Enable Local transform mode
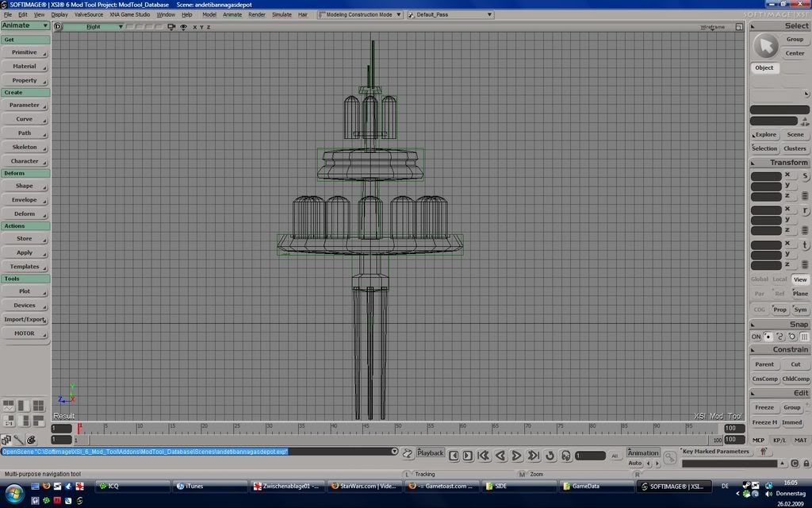This screenshot has height=508, width=812. (x=780, y=279)
